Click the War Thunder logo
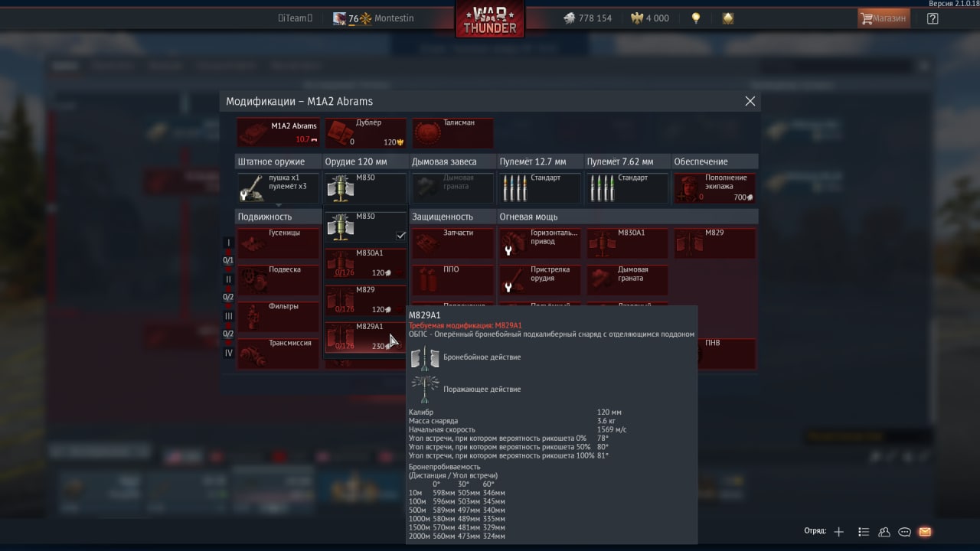980x551 pixels. 490,18
